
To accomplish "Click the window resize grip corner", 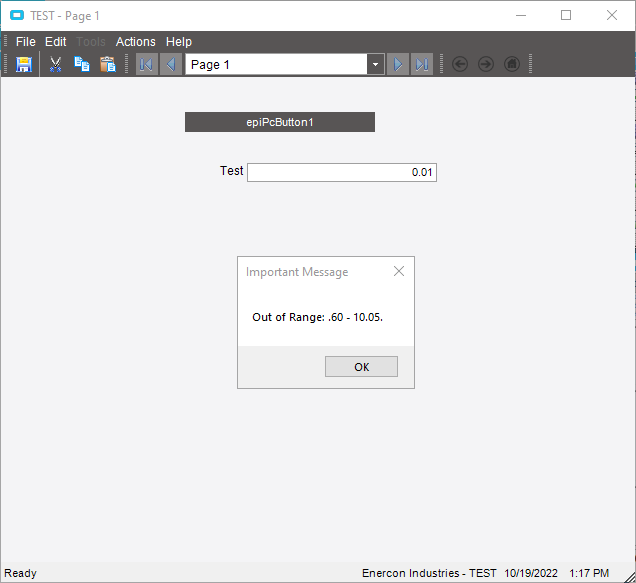I will coord(629,576).
